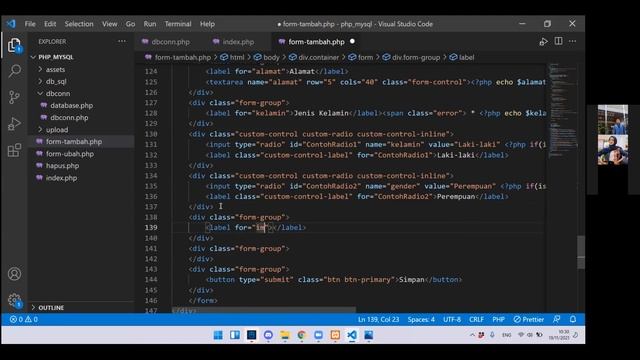Place cursor on line 144 button code
The height and width of the screenshot is (360, 640).
[334, 280]
